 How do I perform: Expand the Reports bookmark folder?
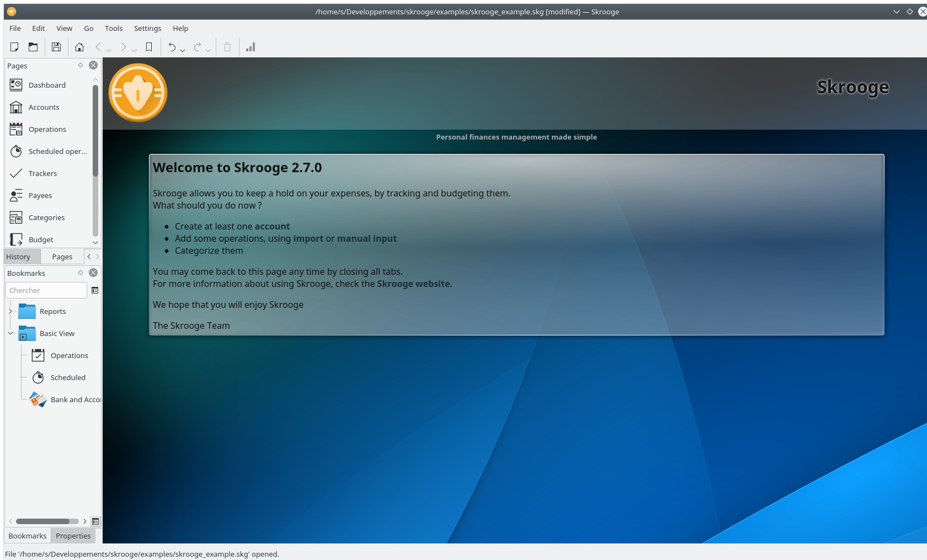[x=10, y=311]
